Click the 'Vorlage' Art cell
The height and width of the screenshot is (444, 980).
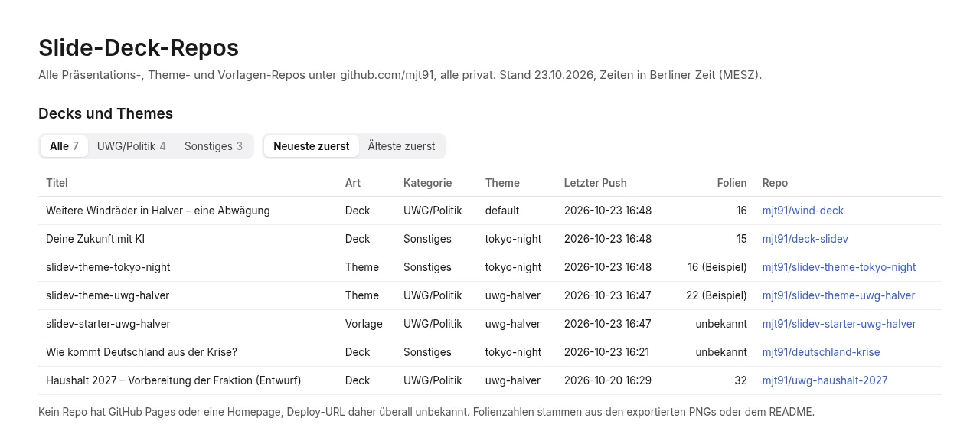coord(364,324)
